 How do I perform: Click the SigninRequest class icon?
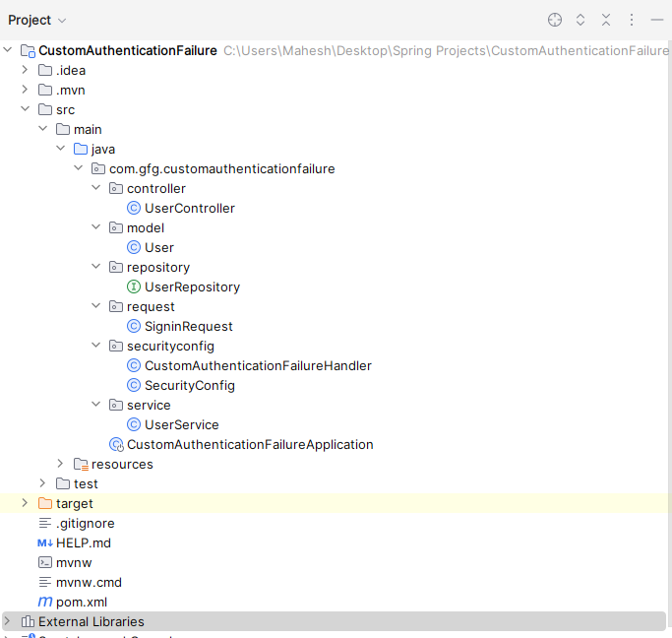[134, 326]
